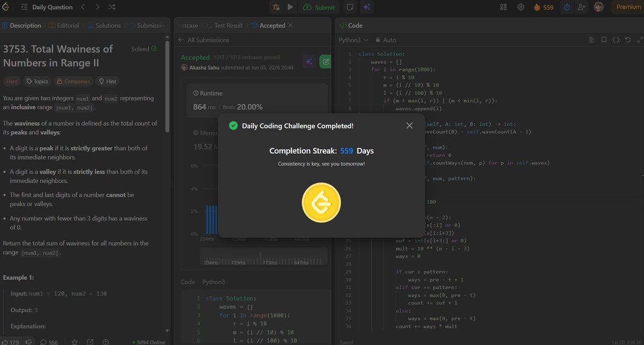This screenshot has height=345, width=644.
Task: Switch to the Submissions tab
Action: point(146,25)
